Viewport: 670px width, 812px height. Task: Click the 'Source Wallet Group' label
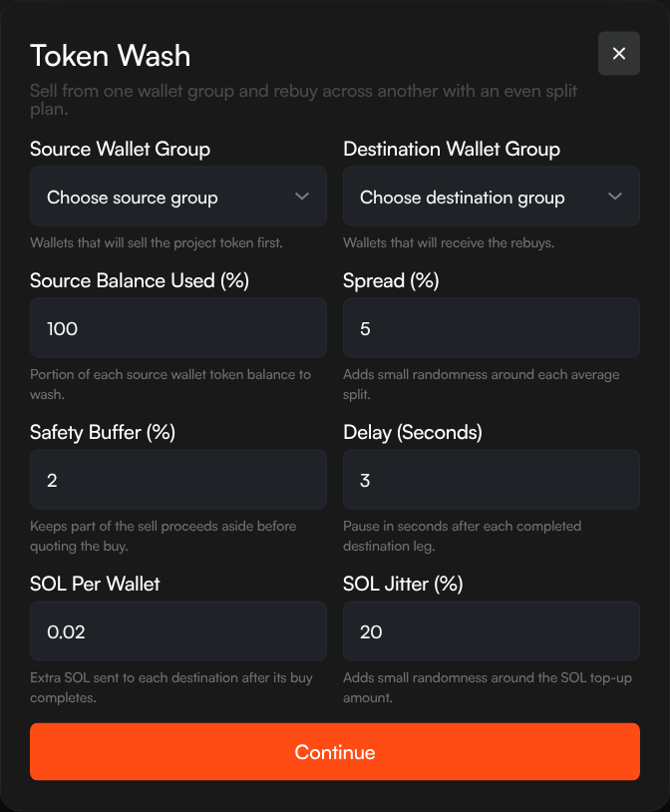120,150
